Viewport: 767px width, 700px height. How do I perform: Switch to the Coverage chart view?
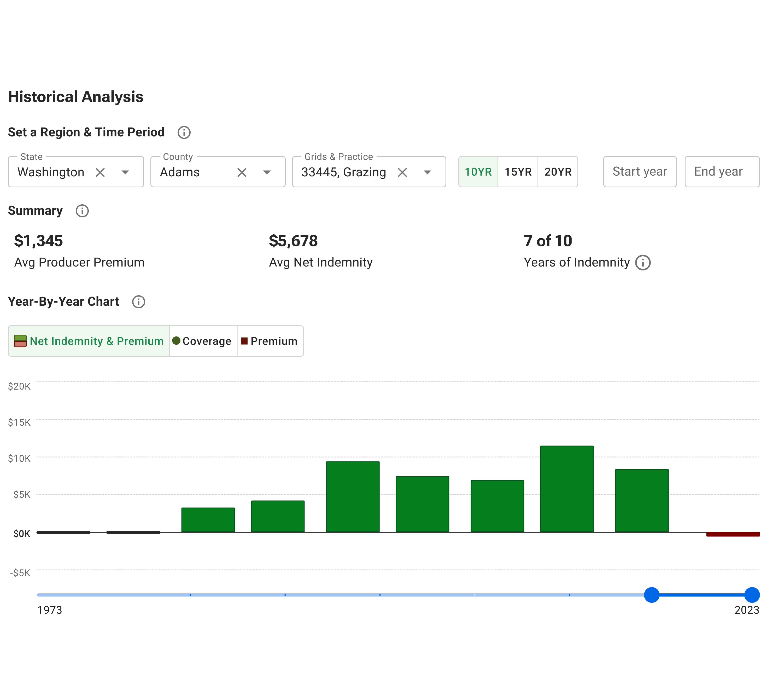tap(203, 341)
